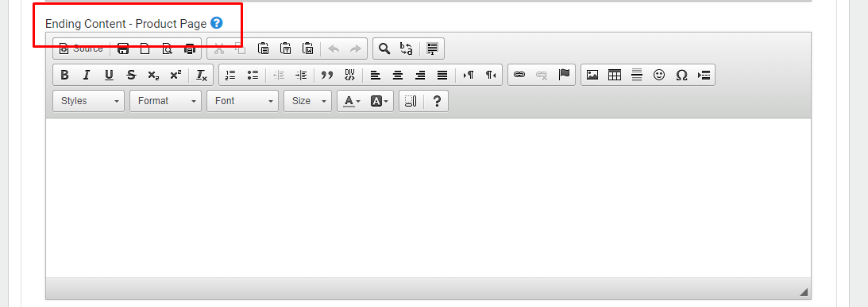Click the Print icon
This screenshot has height=307, width=868.
(189, 49)
